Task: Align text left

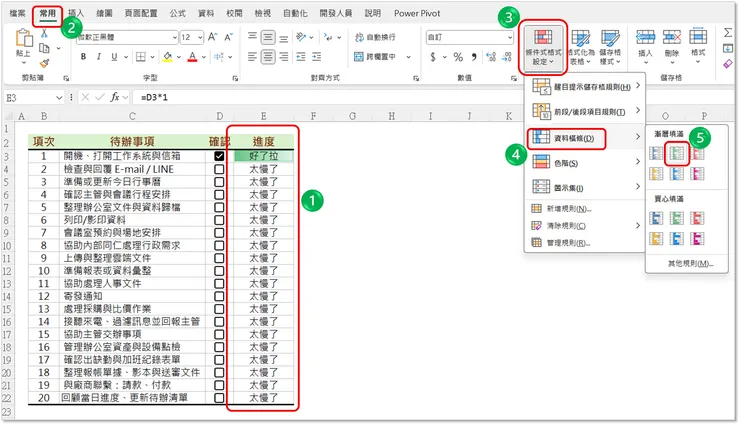Action: click(252, 57)
